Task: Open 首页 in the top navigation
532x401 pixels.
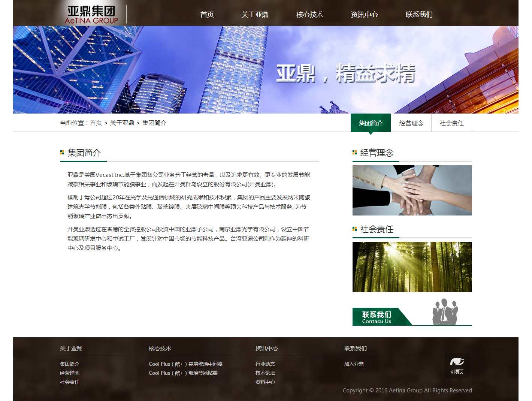Action: tap(207, 15)
